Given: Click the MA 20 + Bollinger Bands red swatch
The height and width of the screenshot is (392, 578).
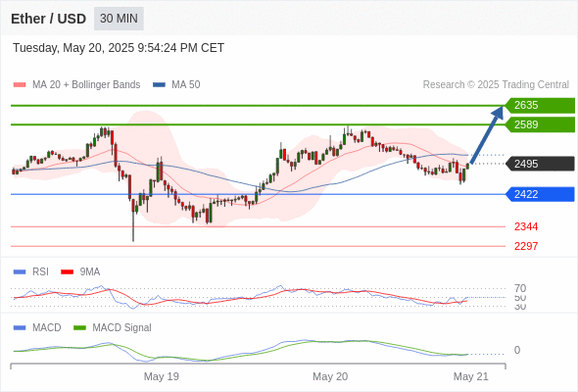Looking at the screenshot, I should (x=20, y=85).
